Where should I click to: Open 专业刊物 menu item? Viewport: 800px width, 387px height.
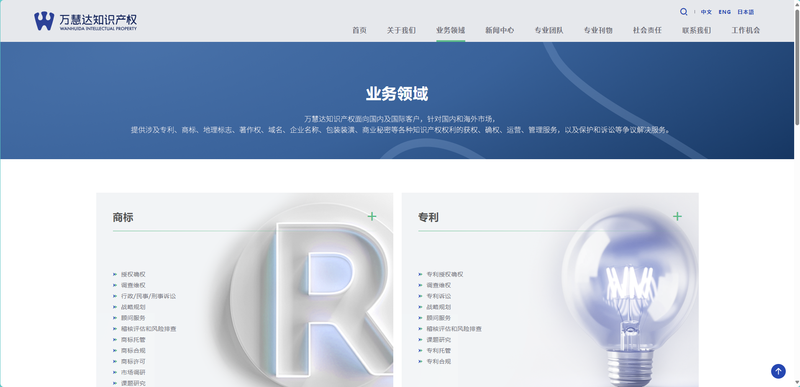(x=598, y=30)
